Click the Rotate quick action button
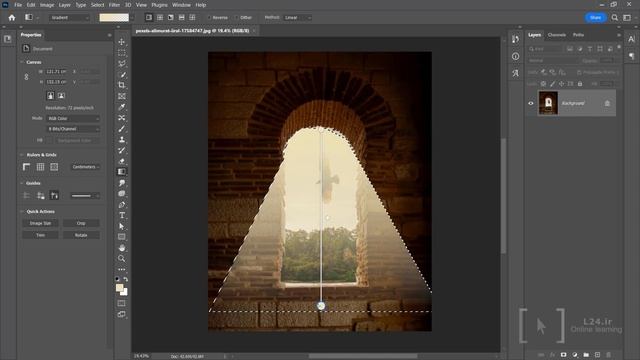The height and width of the screenshot is (360, 640). [x=81, y=235]
